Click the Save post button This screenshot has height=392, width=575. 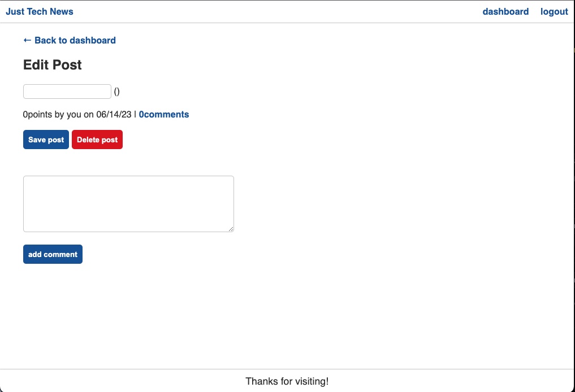pos(46,140)
